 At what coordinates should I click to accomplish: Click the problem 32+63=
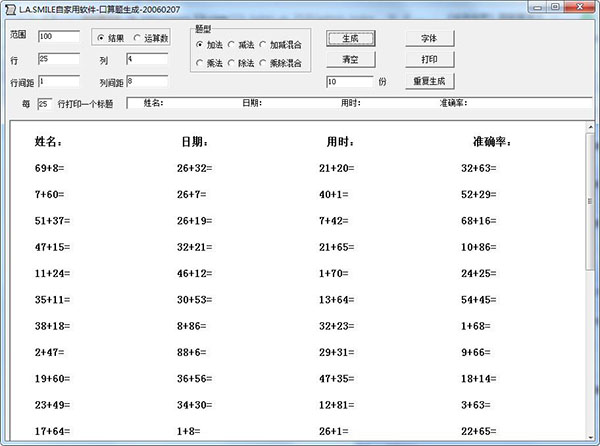[479, 168]
